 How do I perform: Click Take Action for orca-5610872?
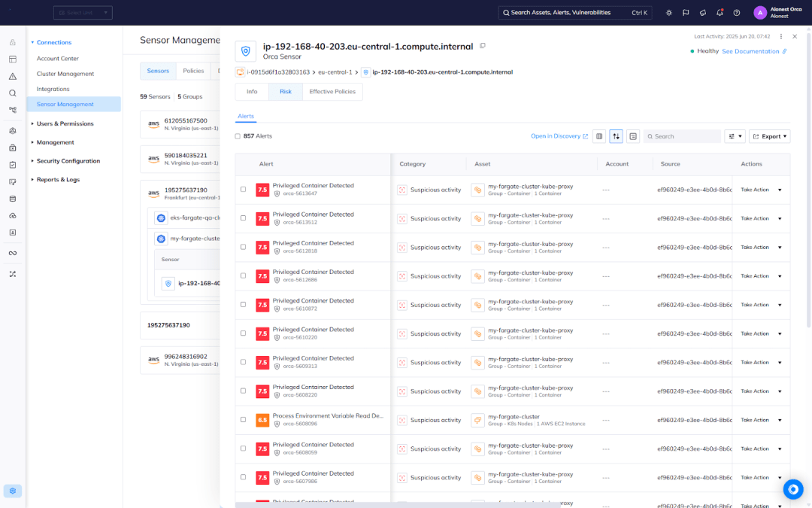click(755, 305)
